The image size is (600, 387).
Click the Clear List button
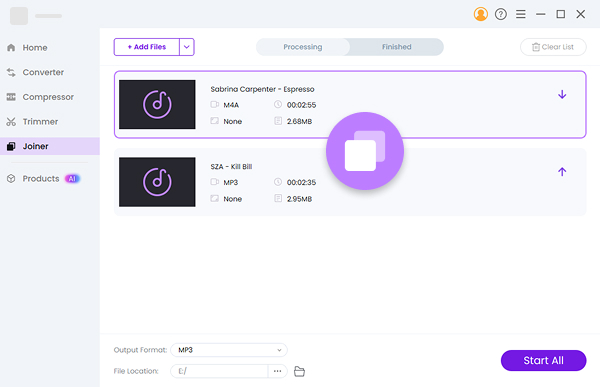(553, 47)
